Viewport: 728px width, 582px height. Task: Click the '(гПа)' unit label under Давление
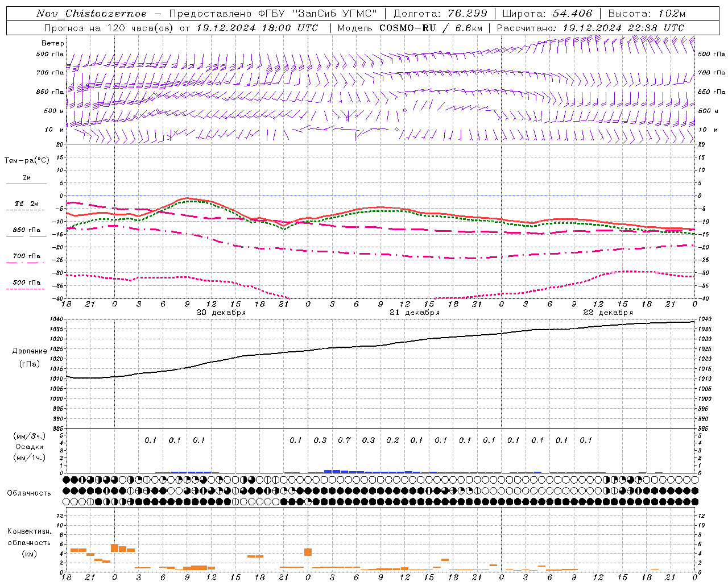point(30,364)
